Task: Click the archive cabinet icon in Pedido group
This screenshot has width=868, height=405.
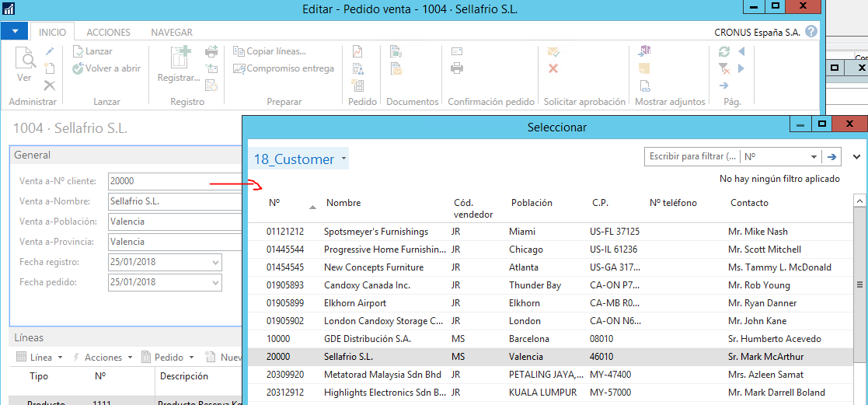Action: [357, 85]
